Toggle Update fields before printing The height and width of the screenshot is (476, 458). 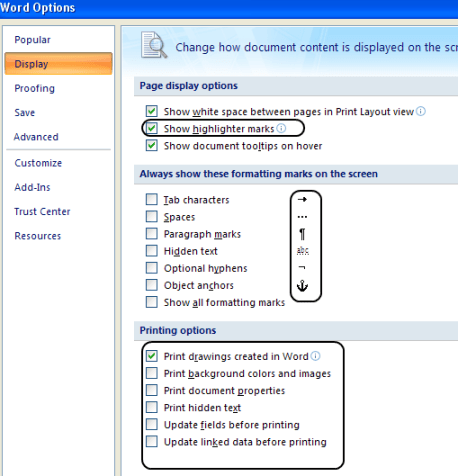pyautogui.click(x=152, y=424)
